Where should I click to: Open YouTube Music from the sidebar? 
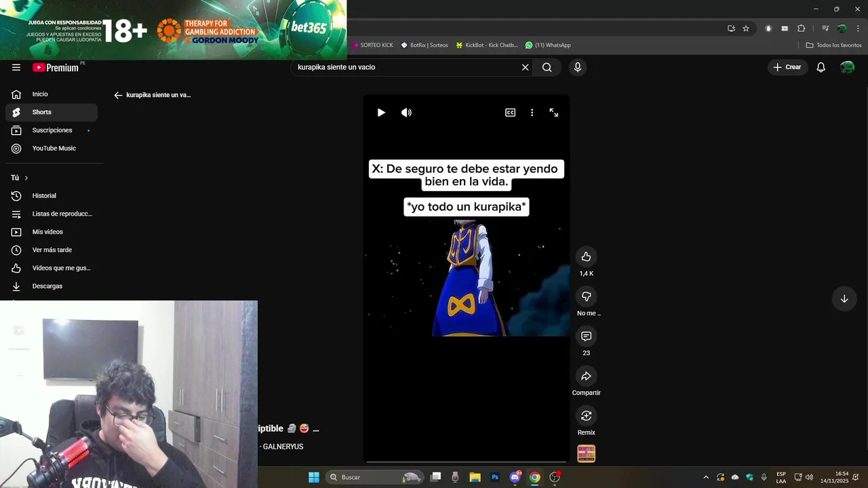(52, 148)
